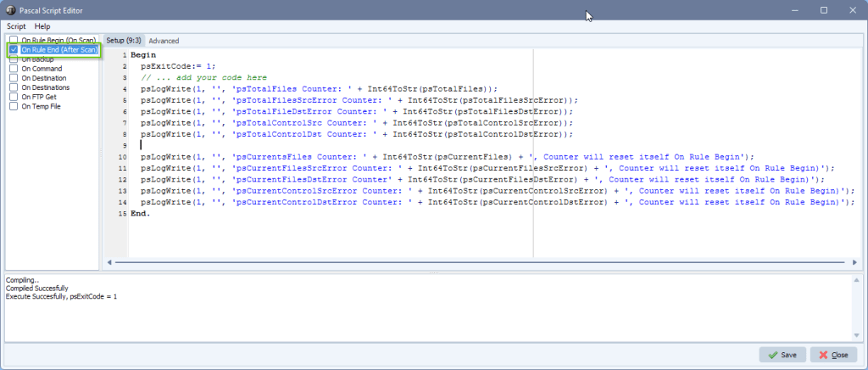This screenshot has width=868, height=370.
Task: Open the Script menu
Action: 17,26
